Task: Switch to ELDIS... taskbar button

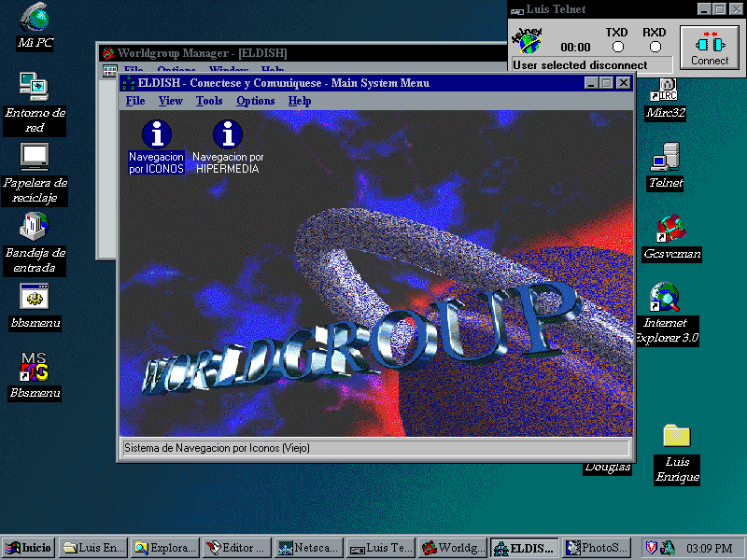Action: tap(525, 548)
